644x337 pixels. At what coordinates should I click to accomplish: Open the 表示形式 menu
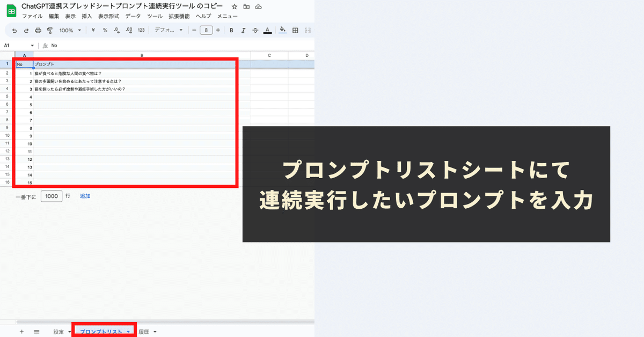tap(109, 17)
